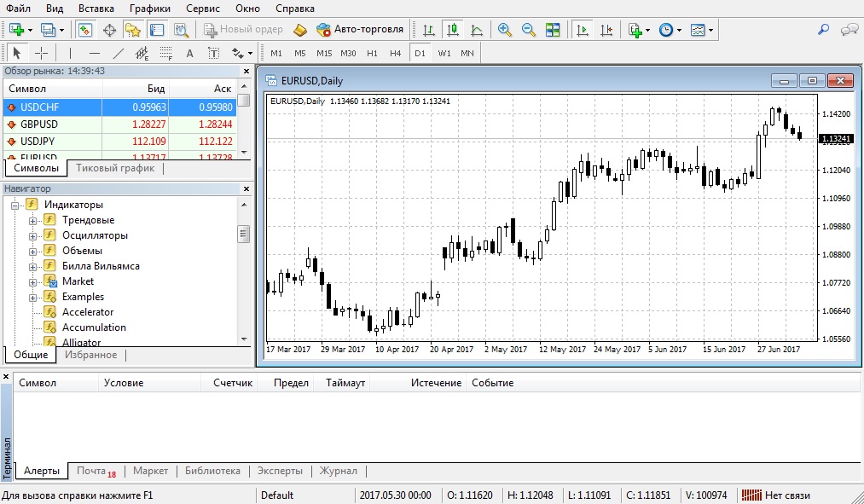This screenshot has width=864, height=504.
Task: Zoom in on the chart
Action: coord(504,30)
